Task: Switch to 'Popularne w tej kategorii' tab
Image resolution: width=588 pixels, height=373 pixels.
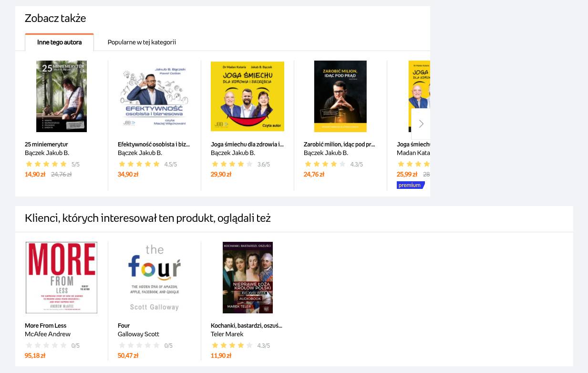Action: click(142, 42)
